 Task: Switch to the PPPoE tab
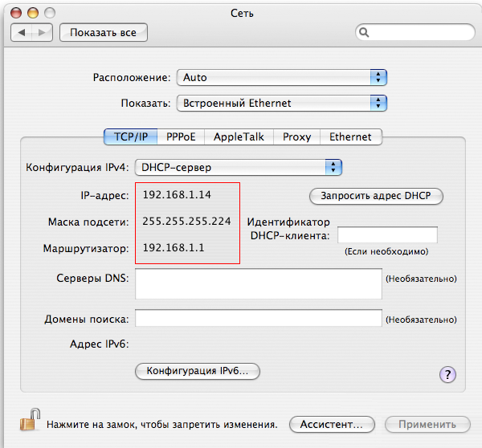[181, 136]
